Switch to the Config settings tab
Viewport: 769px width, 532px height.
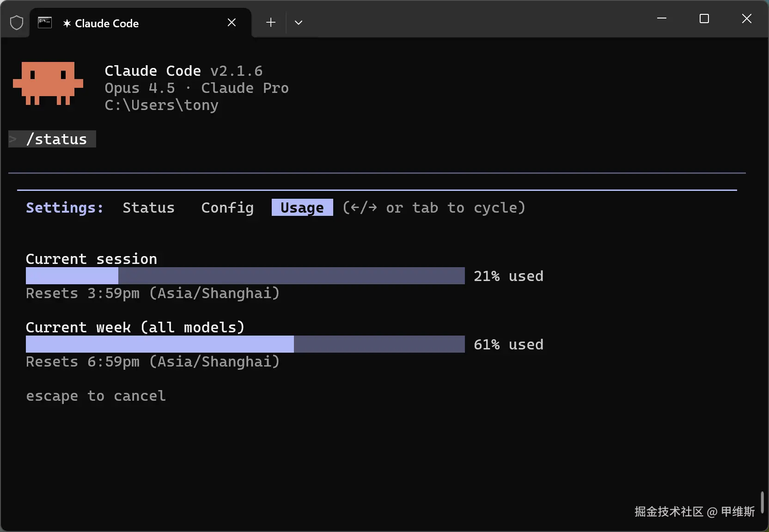click(227, 208)
